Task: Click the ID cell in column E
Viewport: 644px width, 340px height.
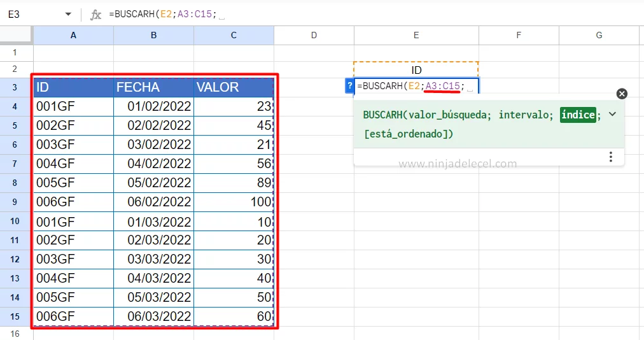Action: 416,70
